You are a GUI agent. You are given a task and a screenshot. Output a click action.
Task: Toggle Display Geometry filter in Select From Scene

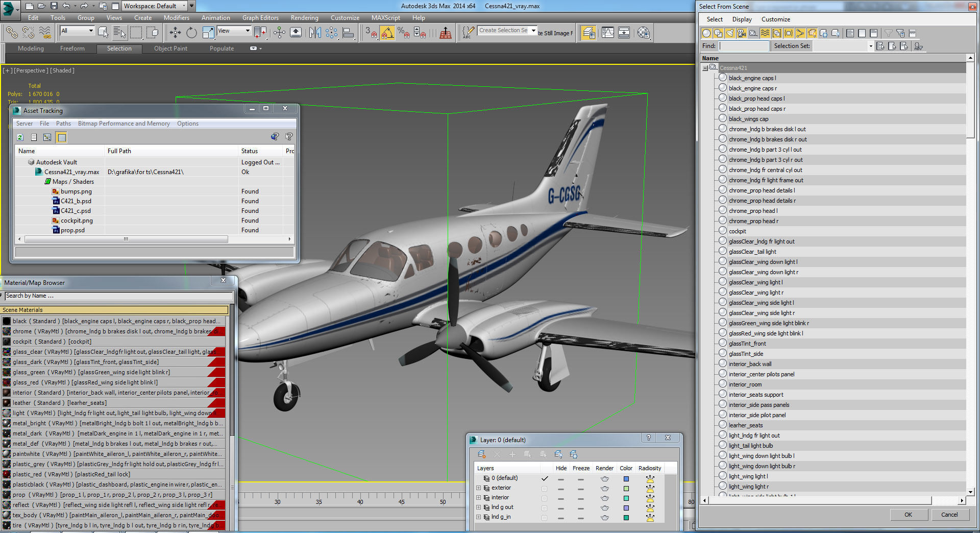pyautogui.click(x=706, y=33)
